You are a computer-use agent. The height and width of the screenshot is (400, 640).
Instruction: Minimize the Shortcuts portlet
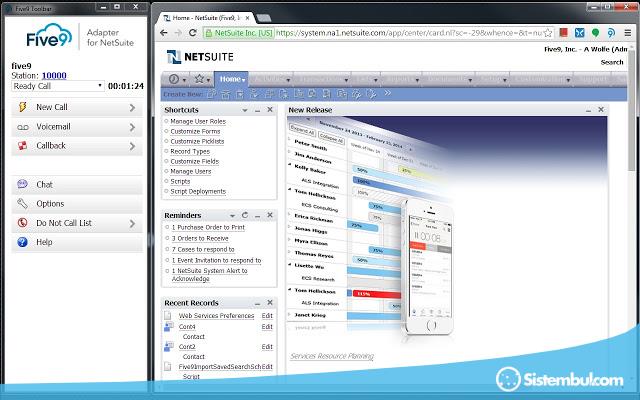[258, 110]
